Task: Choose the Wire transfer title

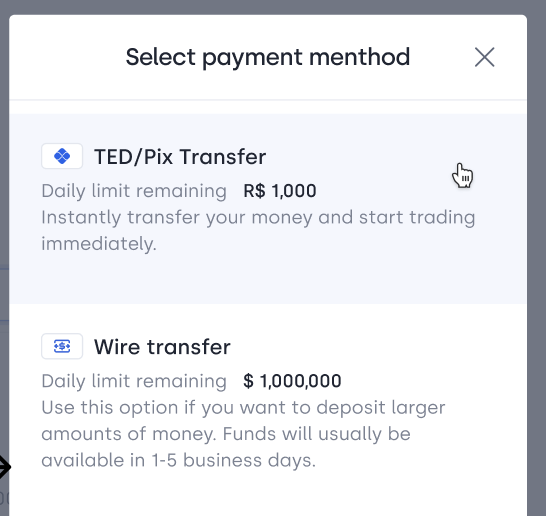Action: (x=162, y=347)
